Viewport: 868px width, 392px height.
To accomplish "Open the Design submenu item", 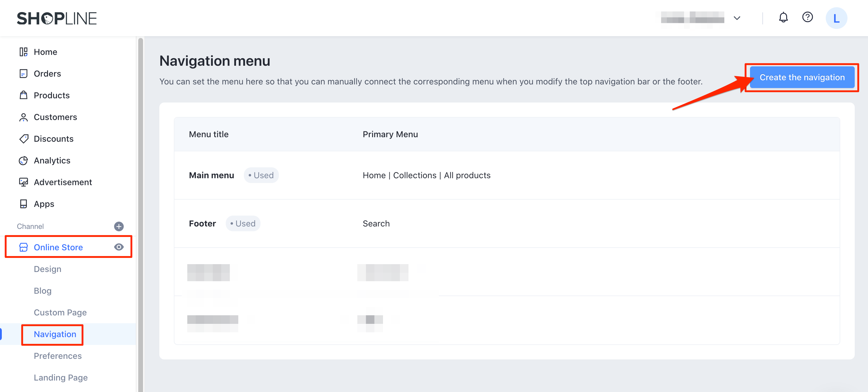I will coord(47,269).
